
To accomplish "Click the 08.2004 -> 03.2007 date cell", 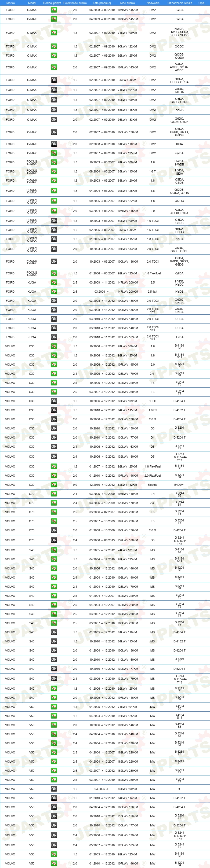I will tap(102, 171).
